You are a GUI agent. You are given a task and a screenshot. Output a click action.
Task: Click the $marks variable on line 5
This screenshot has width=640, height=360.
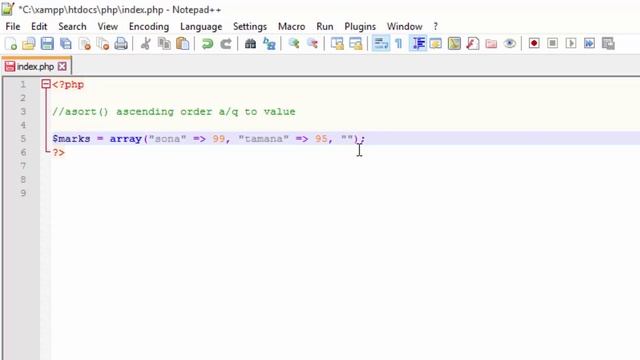tap(71, 139)
